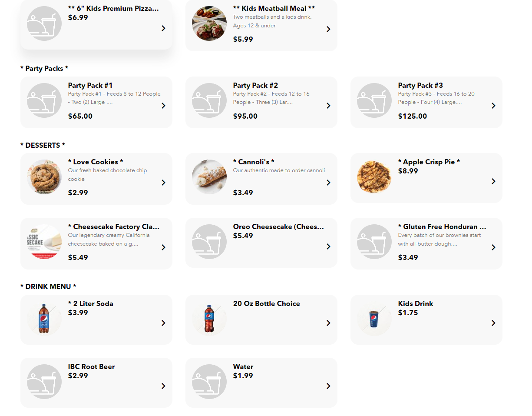This screenshot has height=416, width=532.
Task: Click the Party Pack #2 placeholder icon
Action: click(209, 100)
